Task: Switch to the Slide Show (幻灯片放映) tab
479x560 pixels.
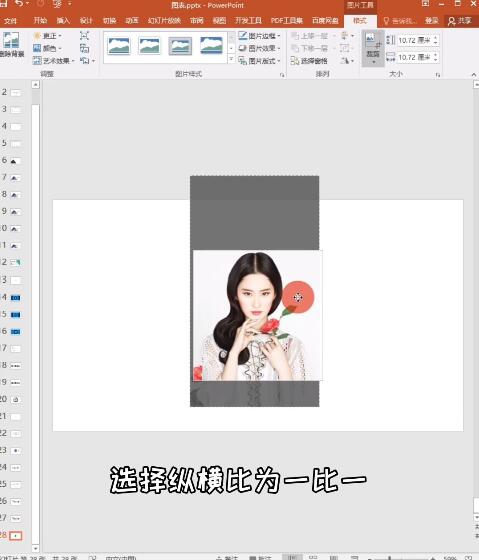Action: (164, 21)
